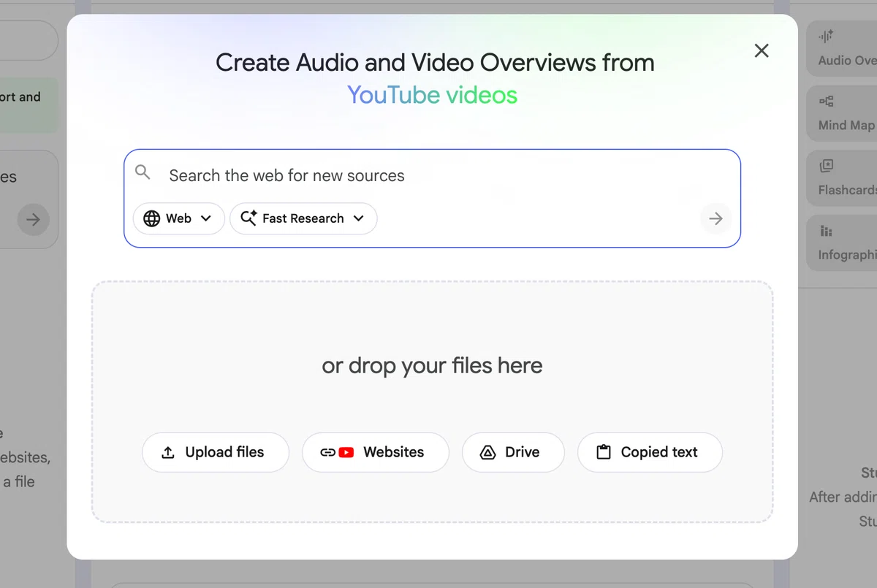
Task: Choose Drive as a source
Action: (x=513, y=452)
